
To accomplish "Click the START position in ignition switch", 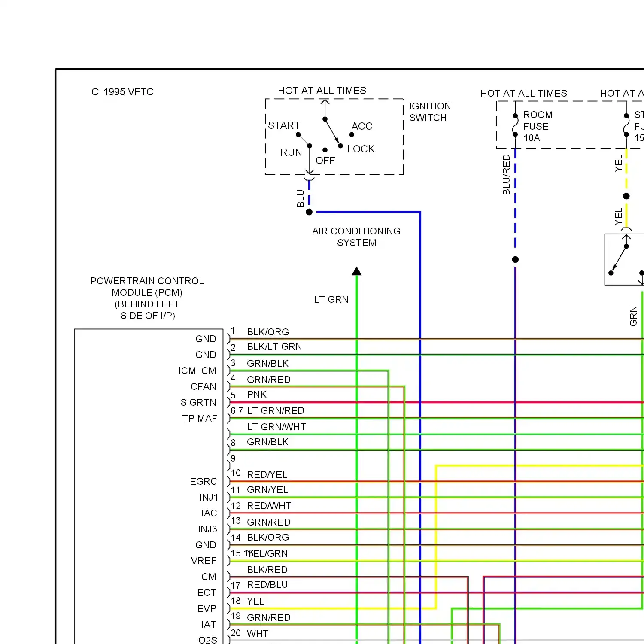I will 284,125.
